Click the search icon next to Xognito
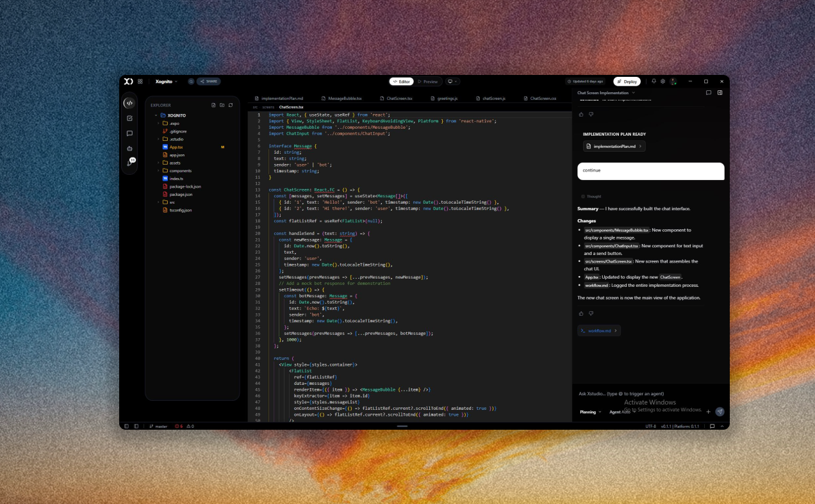 (x=190, y=81)
